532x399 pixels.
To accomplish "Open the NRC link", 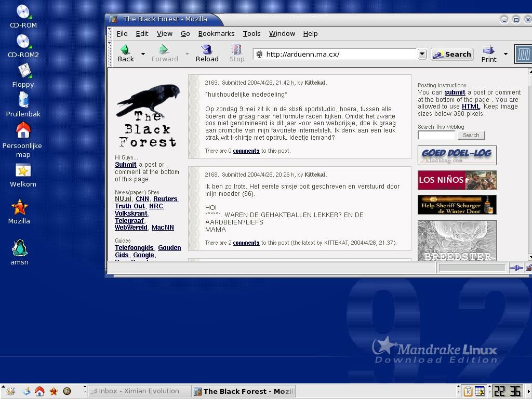I will pos(156,206).
